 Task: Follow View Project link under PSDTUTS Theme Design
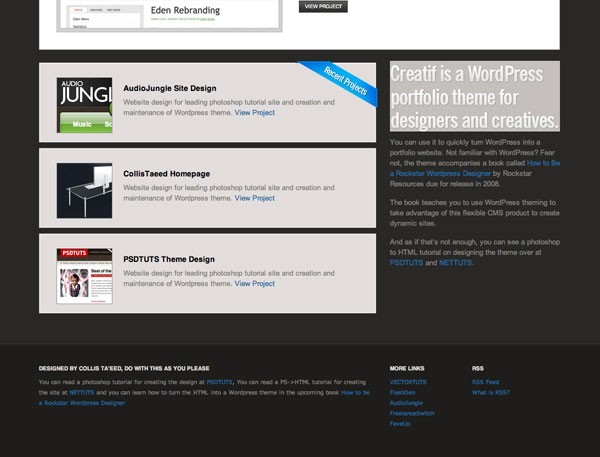254,283
